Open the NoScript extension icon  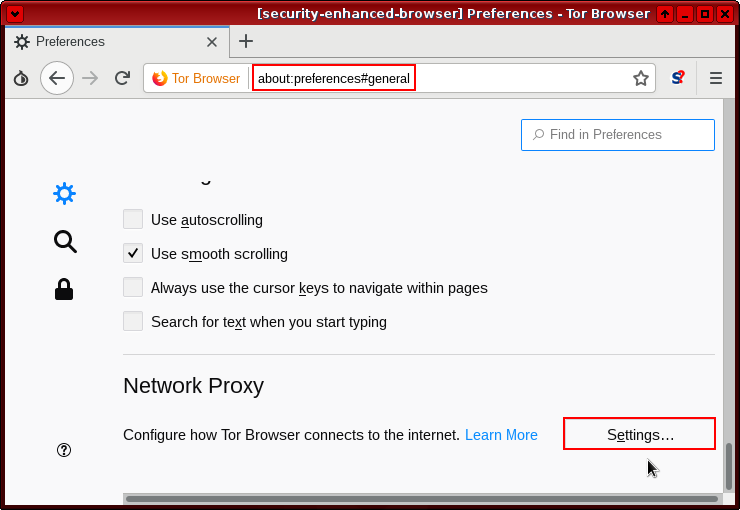pos(677,78)
